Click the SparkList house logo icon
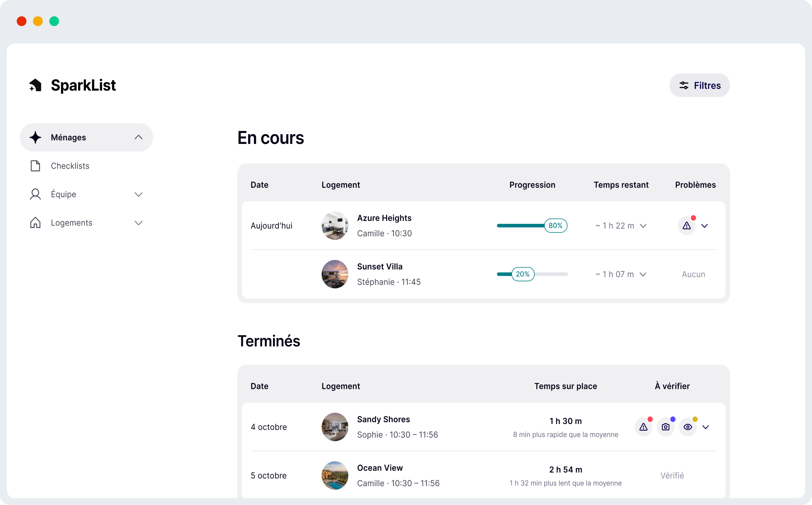812x505 pixels. pyautogui.click(x=35, y=85)
